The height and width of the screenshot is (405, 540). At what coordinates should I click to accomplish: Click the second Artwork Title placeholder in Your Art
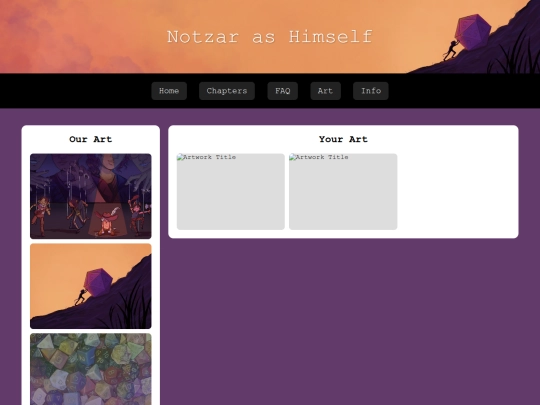click(343, 191)
